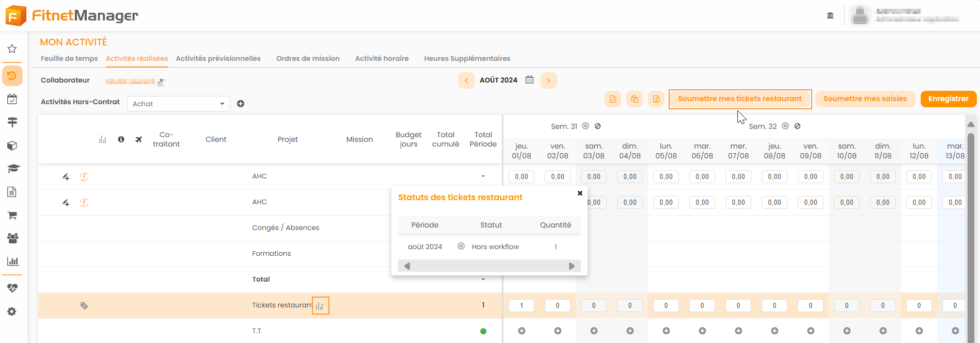
Task: Click the Enregistrer button
Action: click(948, 99)
